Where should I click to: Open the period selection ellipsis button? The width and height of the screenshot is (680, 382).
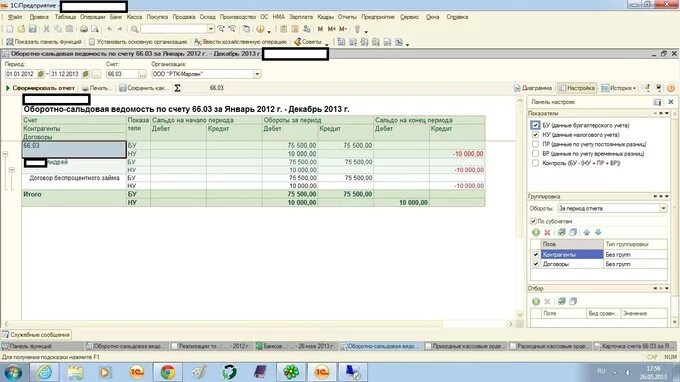click(x=96, y=74)
